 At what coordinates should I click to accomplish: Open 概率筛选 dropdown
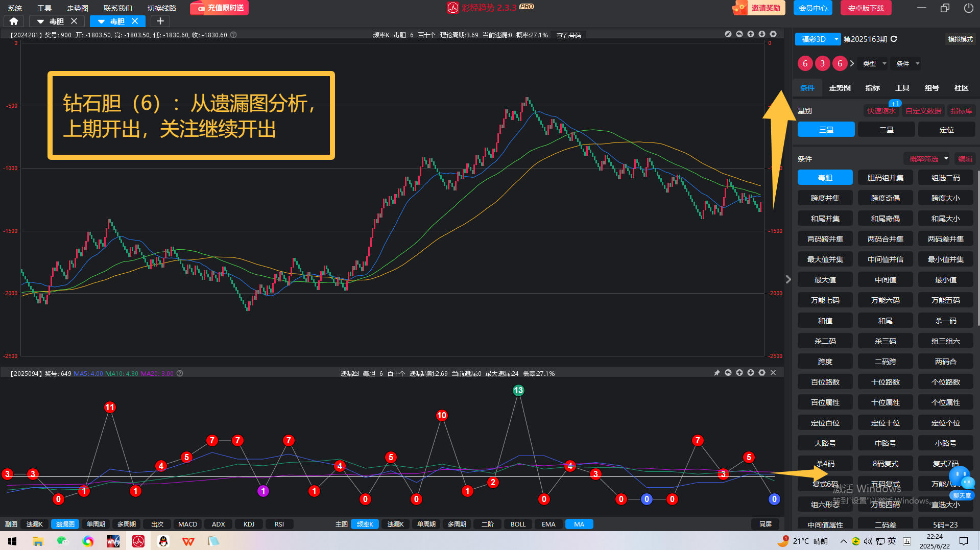[x=927, y=159]
